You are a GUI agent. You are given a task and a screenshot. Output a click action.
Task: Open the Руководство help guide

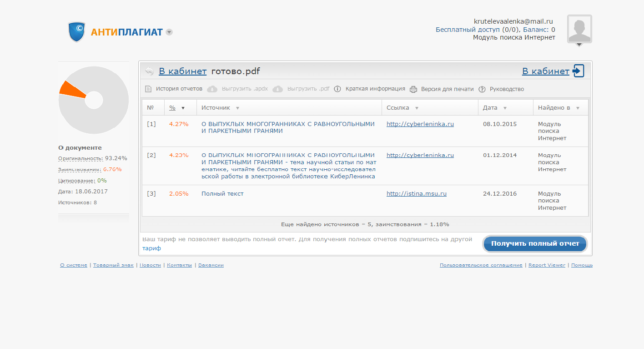[506, 89]
